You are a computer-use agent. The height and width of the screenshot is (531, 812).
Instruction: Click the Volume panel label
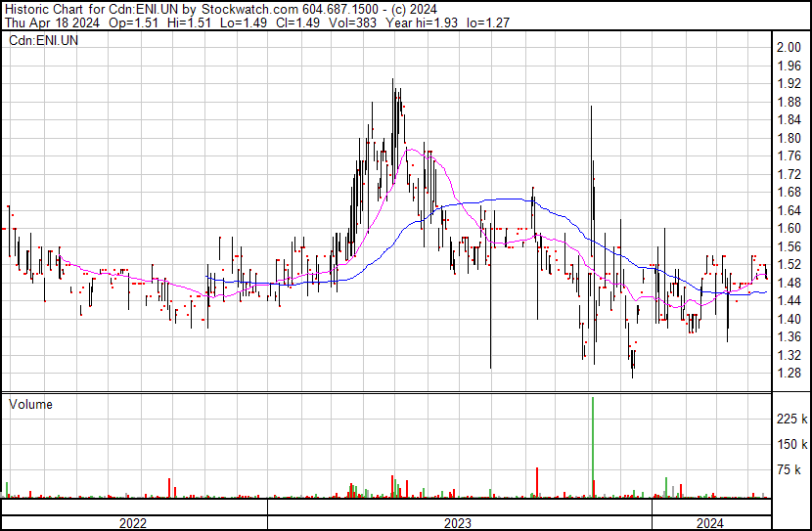tap(29, 404)
